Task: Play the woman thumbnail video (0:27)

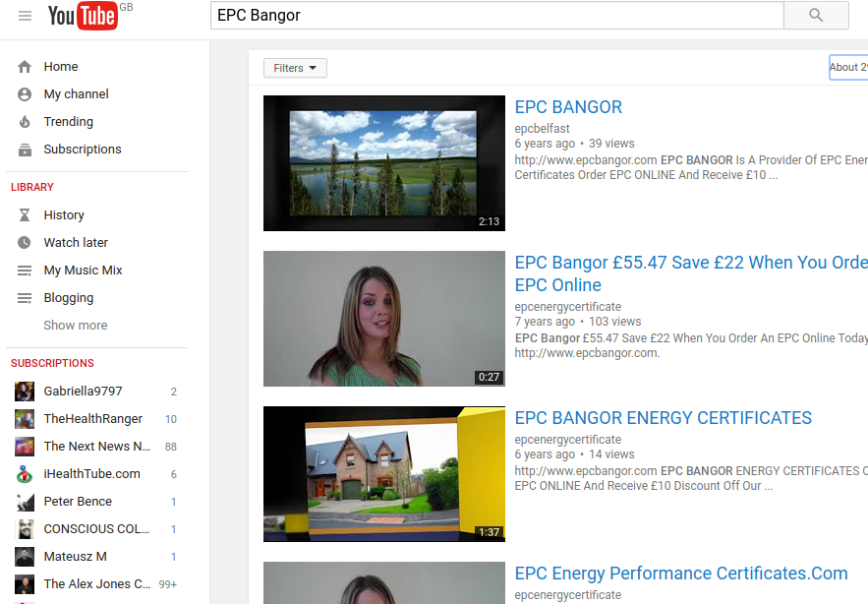Action: point(384,319)
